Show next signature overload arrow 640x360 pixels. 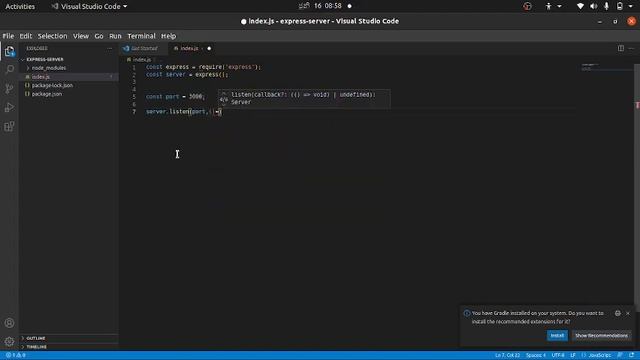tap(224, 104)
